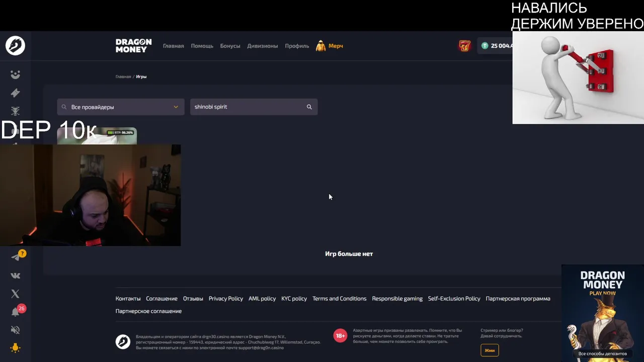Open Terms and Conditions footer link
The width and height of the screenshot is (644, 362).
click(339, 299)
